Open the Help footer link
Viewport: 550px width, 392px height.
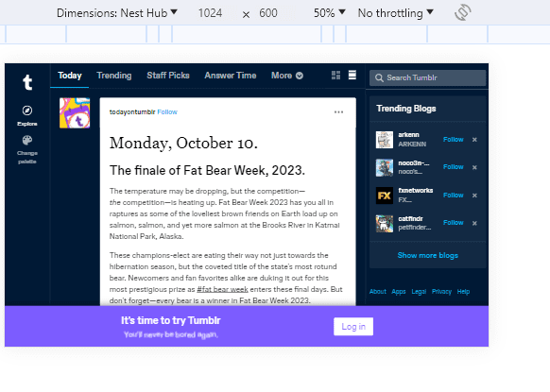(463, 291)
